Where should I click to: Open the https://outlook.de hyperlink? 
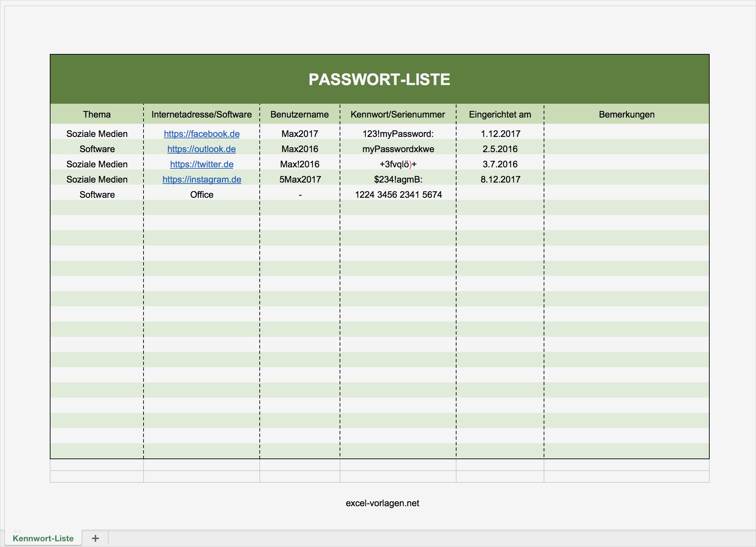(201, 149)
